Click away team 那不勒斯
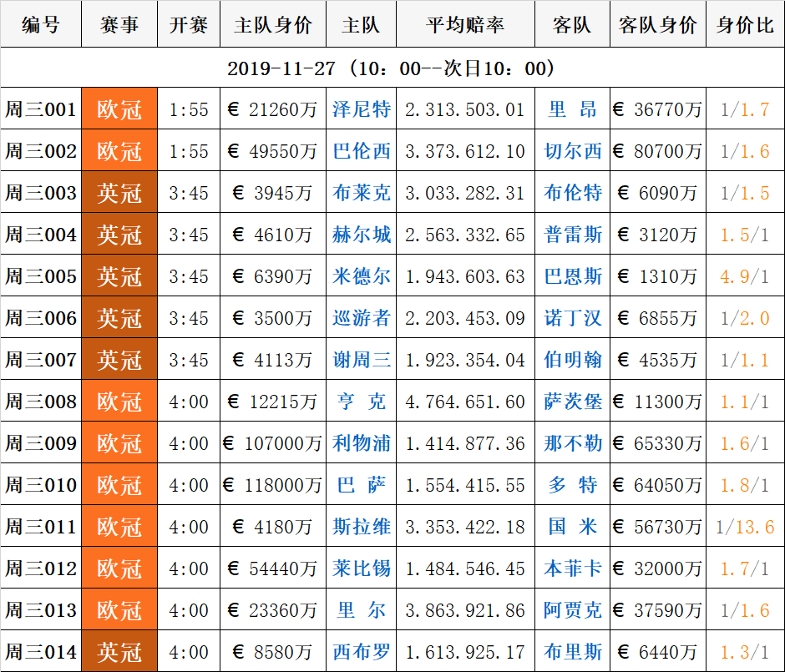The height and width of the screenshot is (672, 785). click(x=572, y=442)
